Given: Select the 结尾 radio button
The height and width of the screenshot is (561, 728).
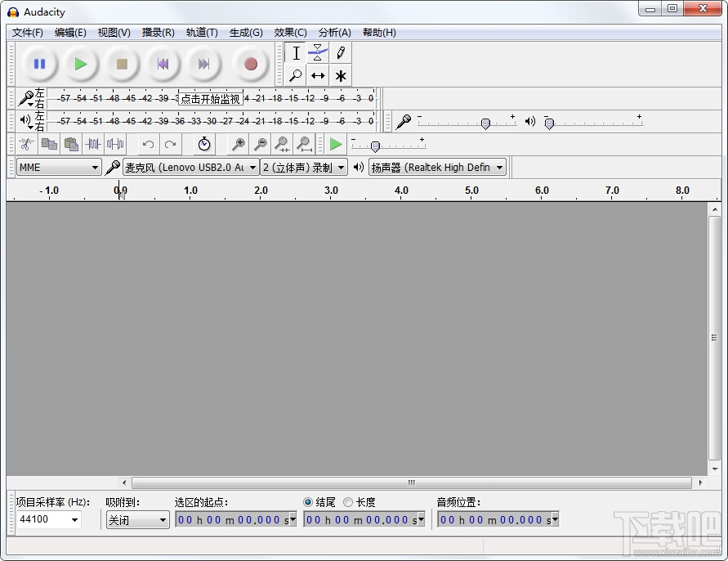Looking at the screenshot, I should coord(308,502).
